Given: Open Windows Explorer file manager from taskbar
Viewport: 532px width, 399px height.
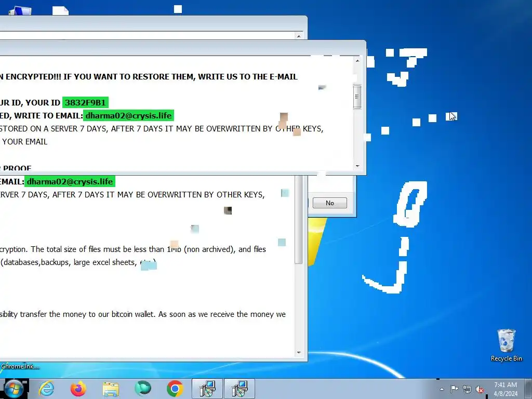Looking at the screenshot, I should tap(111, 389).
